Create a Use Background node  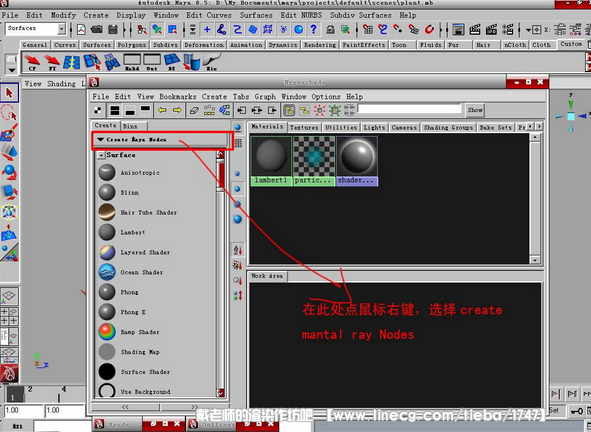tap(135, 391)
